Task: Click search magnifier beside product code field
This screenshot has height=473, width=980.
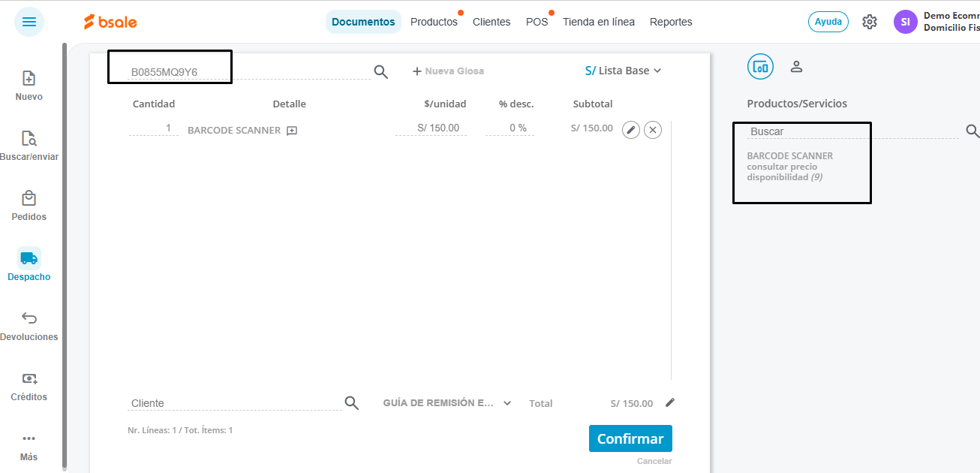Action: click(381, 71)
